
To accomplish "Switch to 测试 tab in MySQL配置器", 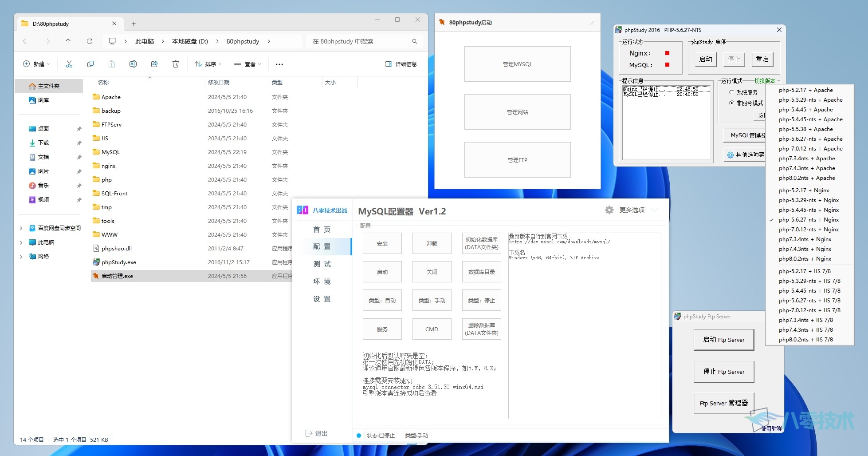I will 322,264.
